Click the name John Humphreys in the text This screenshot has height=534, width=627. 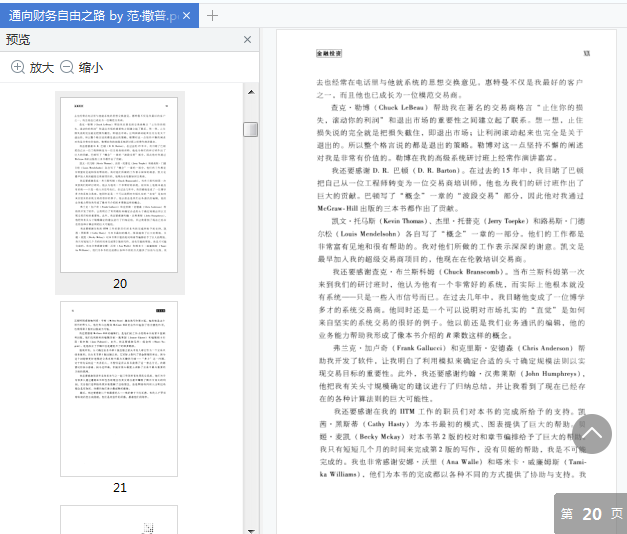coord(550,374)
